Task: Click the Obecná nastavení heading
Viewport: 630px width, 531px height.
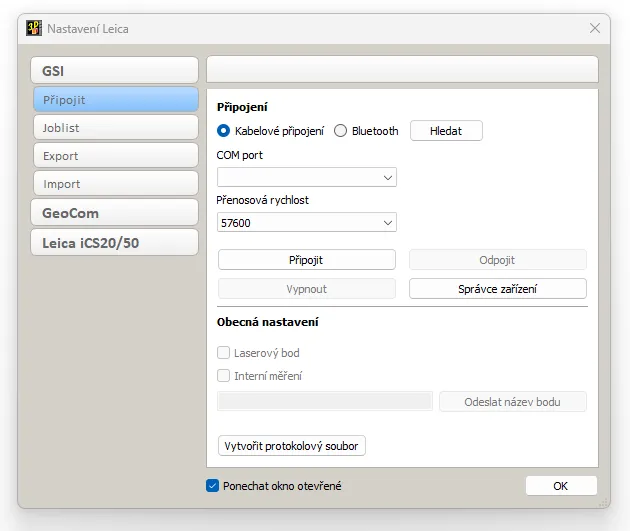Action: [268, 322]
